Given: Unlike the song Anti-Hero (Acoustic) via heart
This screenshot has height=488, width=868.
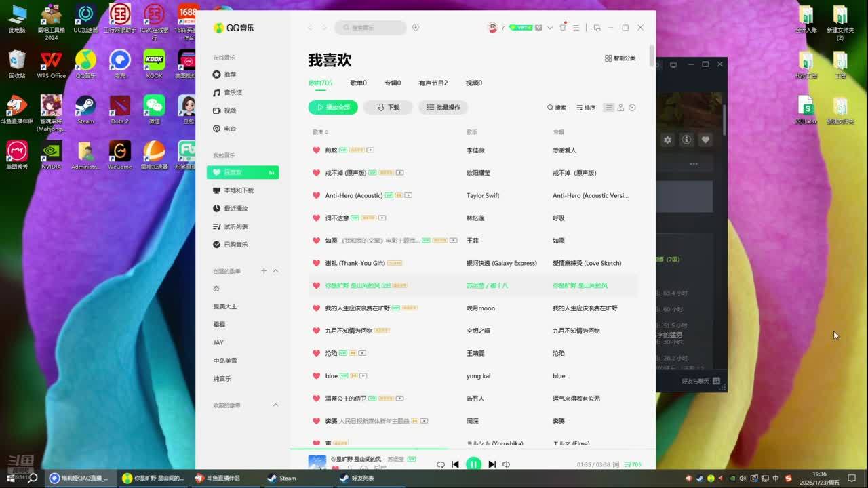Looking at the screenshot, I should coord(316,195).
